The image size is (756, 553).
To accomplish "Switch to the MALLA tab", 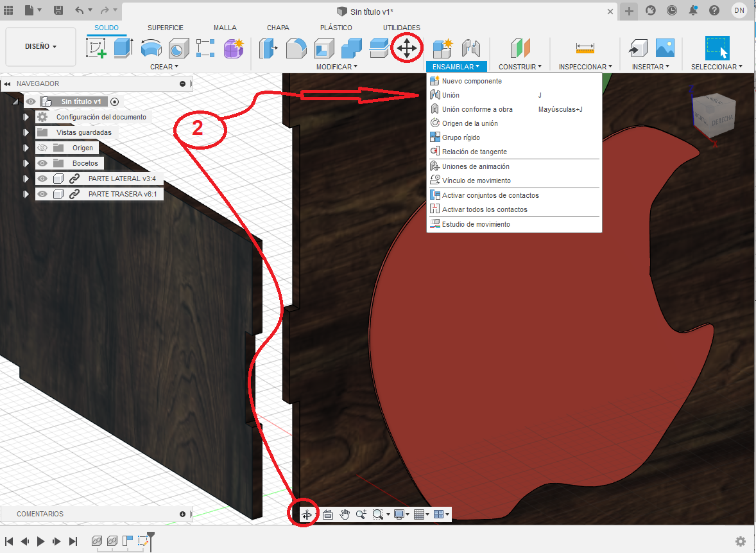I will click(225, 28).
